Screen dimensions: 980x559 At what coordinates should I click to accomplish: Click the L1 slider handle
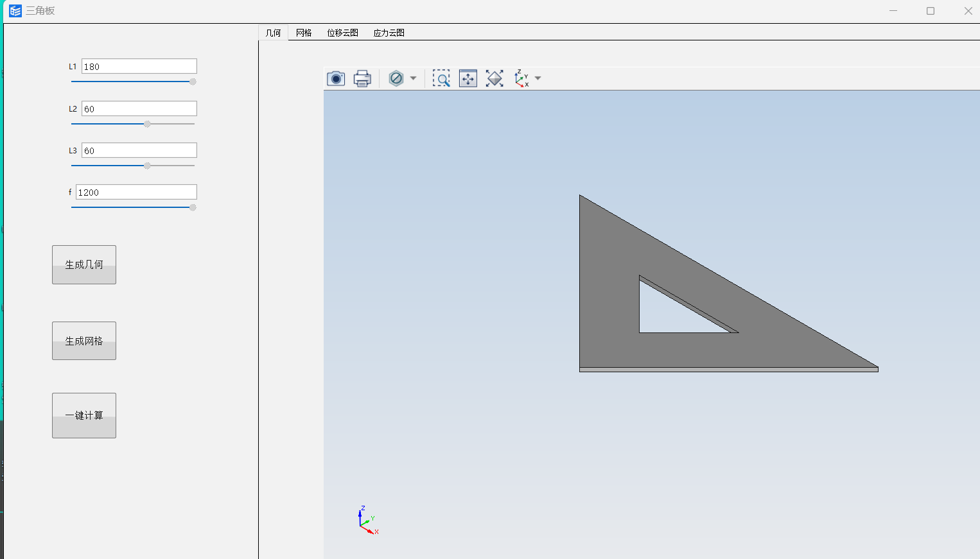pyautogui.click(x=193, y=82)
